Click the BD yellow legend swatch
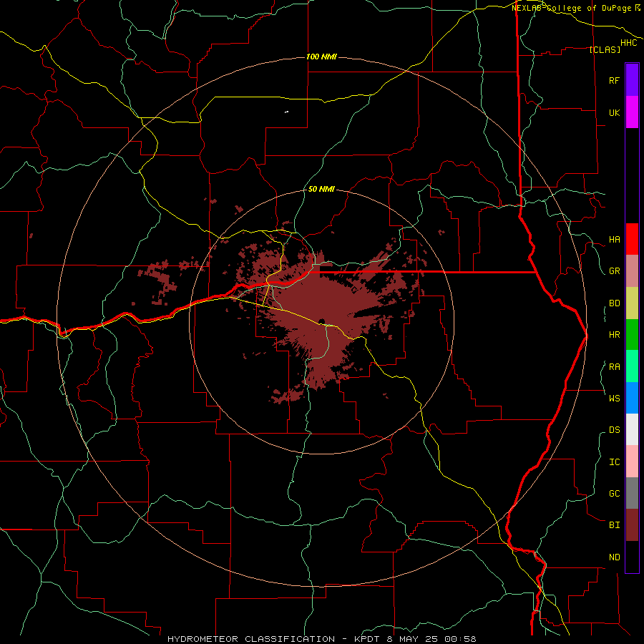Screen dimensions: 644x644 [x=632, y=303]
